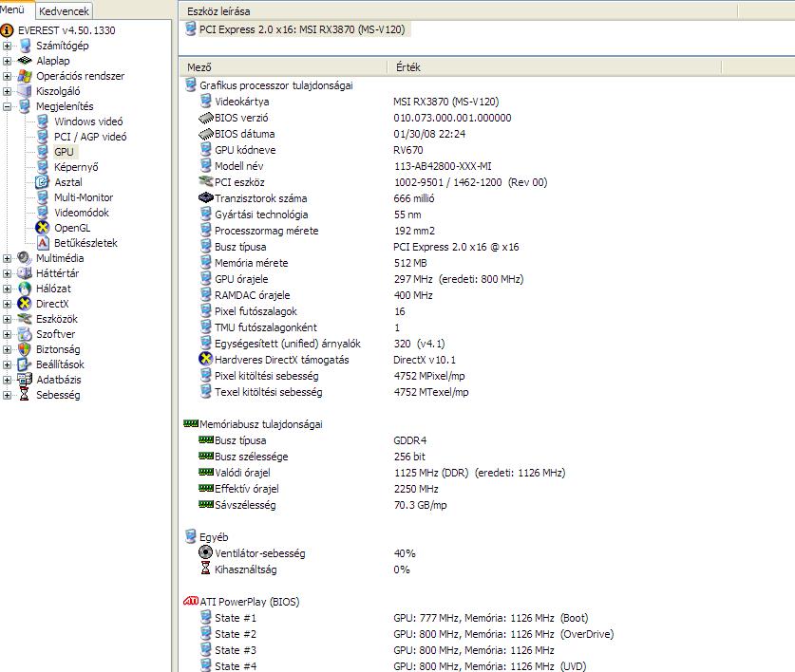Click the Háttértár storage icon
795x672 pixels.
(25, 273)
